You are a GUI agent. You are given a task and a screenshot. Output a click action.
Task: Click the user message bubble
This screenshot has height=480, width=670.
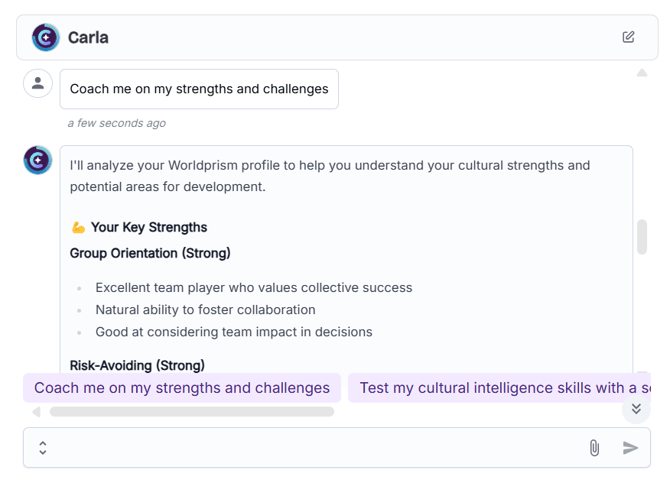point(199,89)
